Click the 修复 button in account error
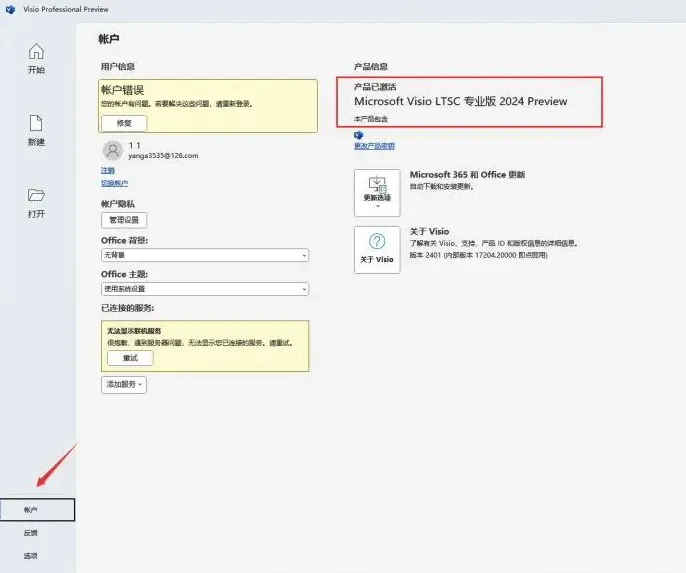The width and height of the screenshot is (686, 573). [x=124, y=123]
